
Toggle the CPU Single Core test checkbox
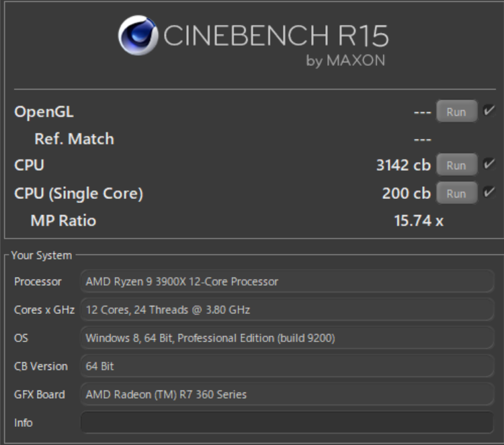pos(489,192)
